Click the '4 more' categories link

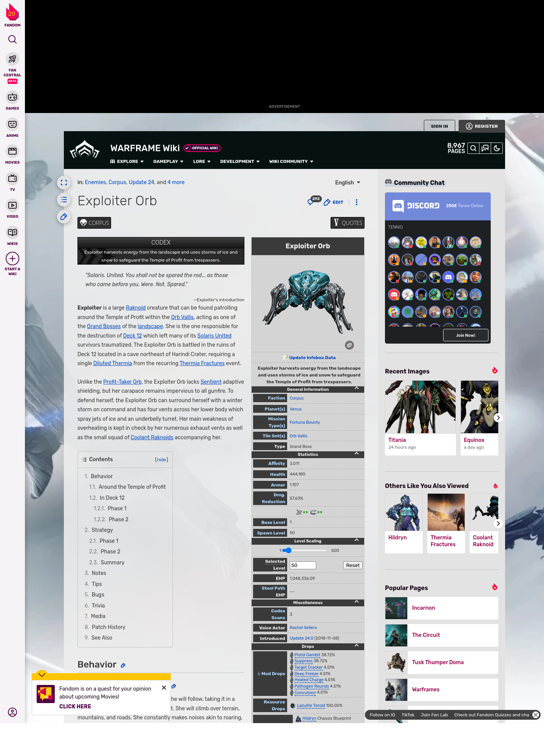[x=176, y=182]
